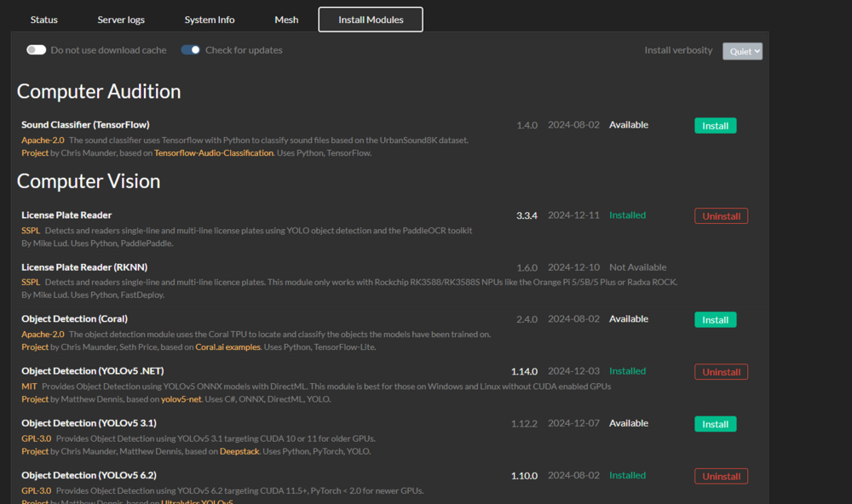Toggle the Do not use download cache switch
This screenshot has width=852, height=504.
(x=37, y=50)
